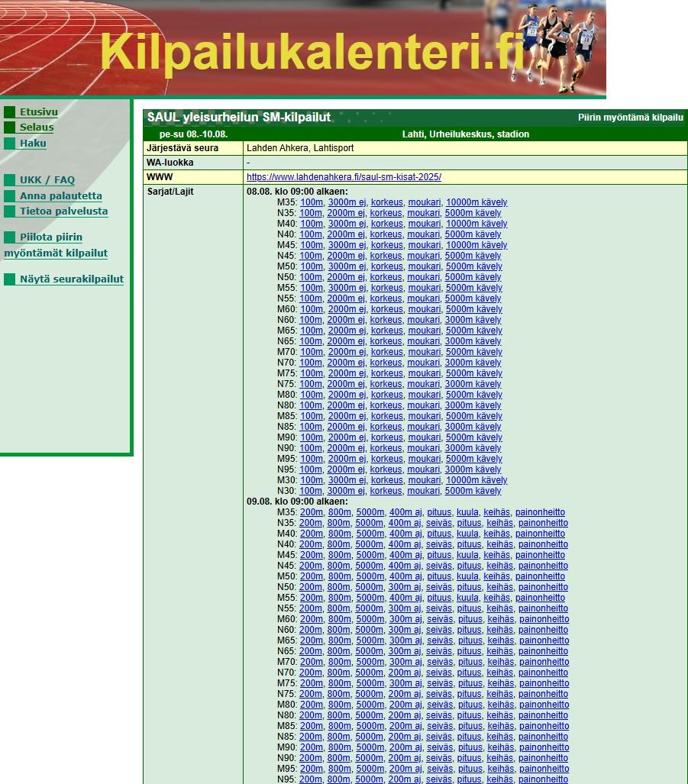This screenshot has width=688, height=784.
Task: Open M90 200m event
Action: (312, 747)
